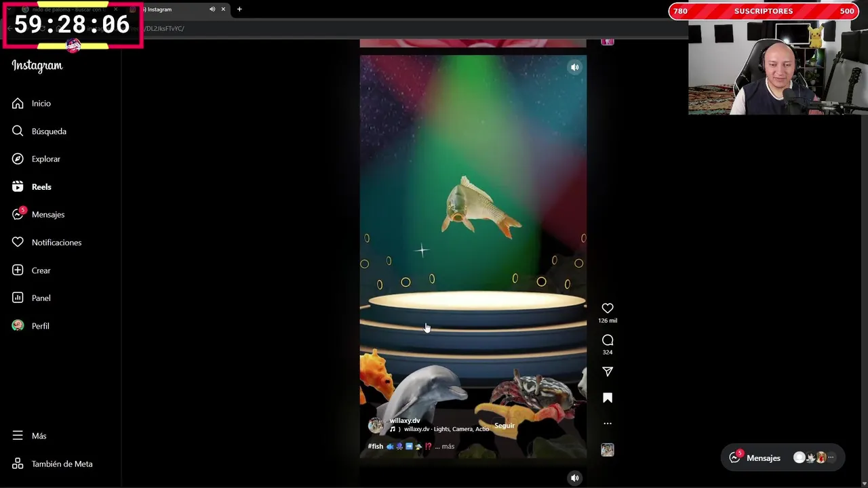Image resolution: width=868 pixels, height=488 pixels.
Task: Share the reel with paper plane icon
Action: 608,371
